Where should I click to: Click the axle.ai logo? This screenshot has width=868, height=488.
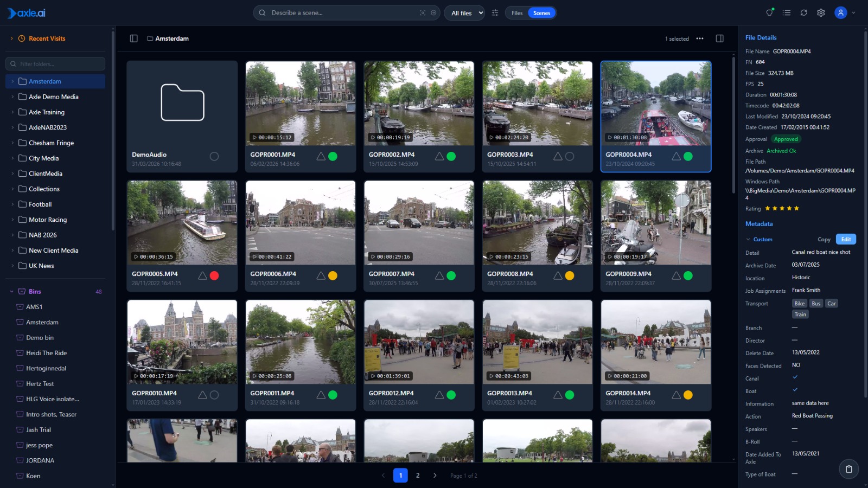coord(27,13)
